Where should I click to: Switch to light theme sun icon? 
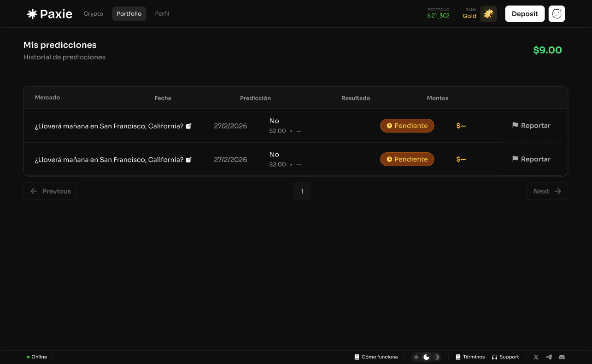tap(416, 357)
